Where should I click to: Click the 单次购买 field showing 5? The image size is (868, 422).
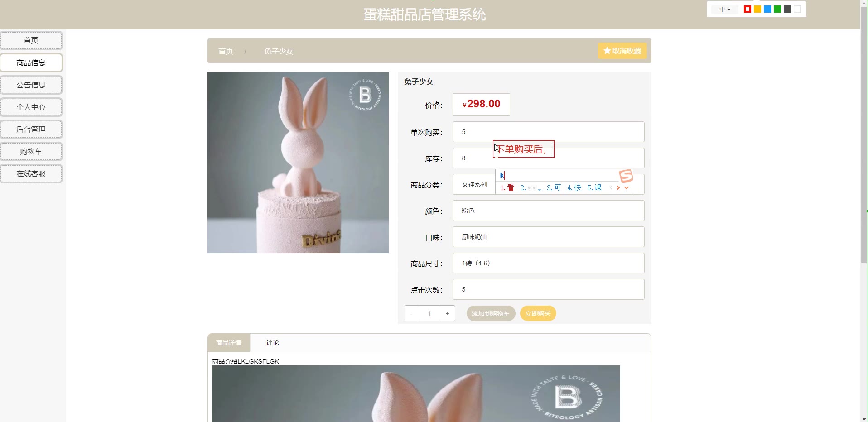tap(548, 132)
